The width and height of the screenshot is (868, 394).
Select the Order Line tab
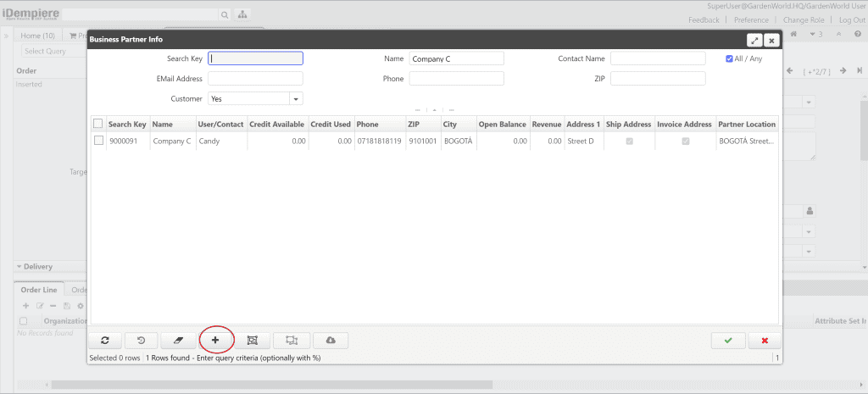[38, 290]
